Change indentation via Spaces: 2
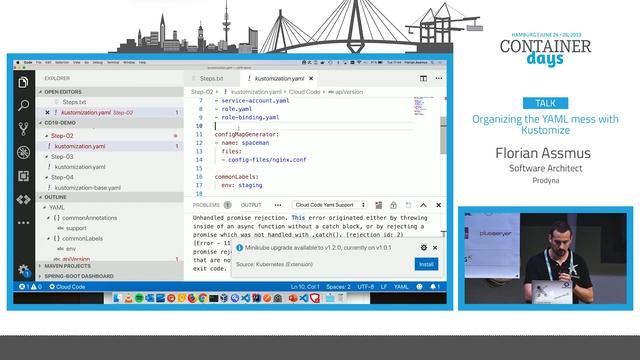The height and width of the screenshot is (360, 640). [338, 287]
